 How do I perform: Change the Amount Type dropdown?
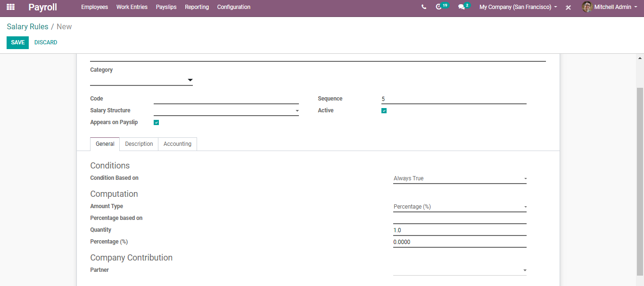click(460, 207)
